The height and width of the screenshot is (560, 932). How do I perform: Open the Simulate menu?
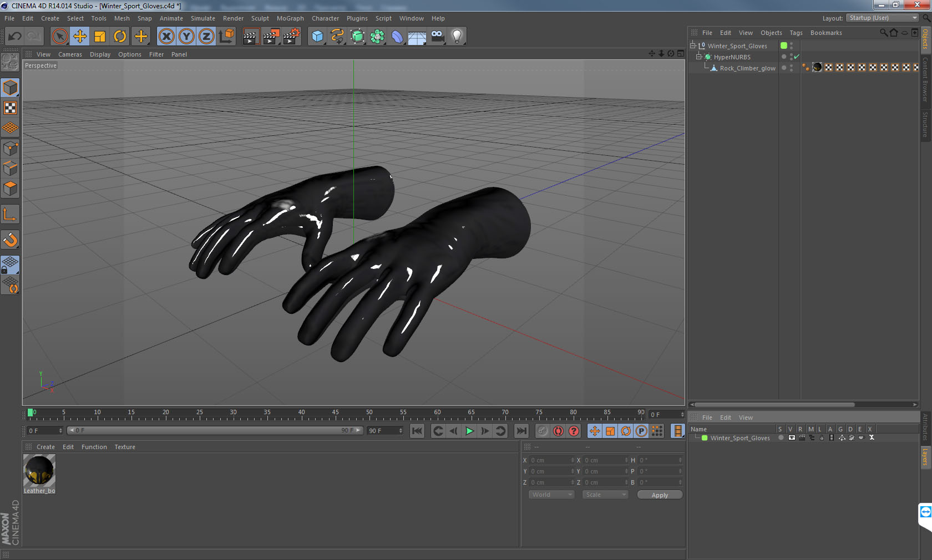(x=203, y=18)
